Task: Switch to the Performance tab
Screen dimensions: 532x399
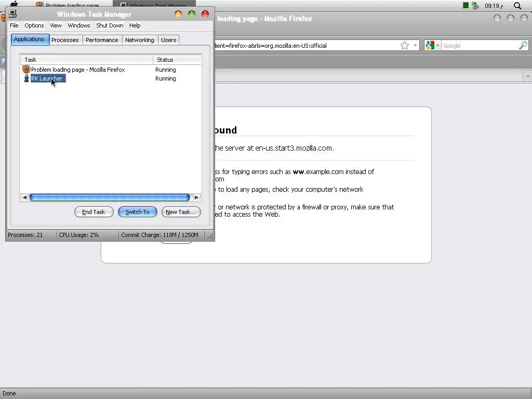Action: [x=102, y=40]
